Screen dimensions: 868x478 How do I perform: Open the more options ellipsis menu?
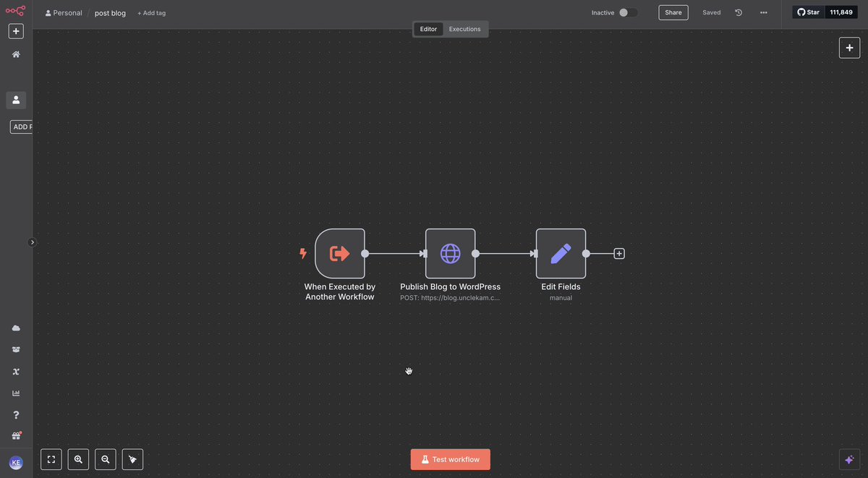[763, 12]
